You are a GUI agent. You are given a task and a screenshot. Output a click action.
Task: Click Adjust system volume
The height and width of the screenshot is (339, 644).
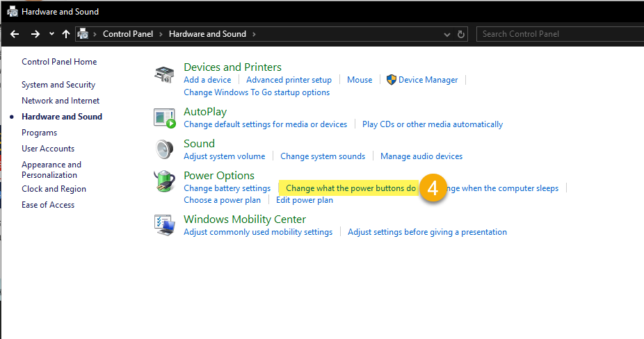tap(224, 156)
